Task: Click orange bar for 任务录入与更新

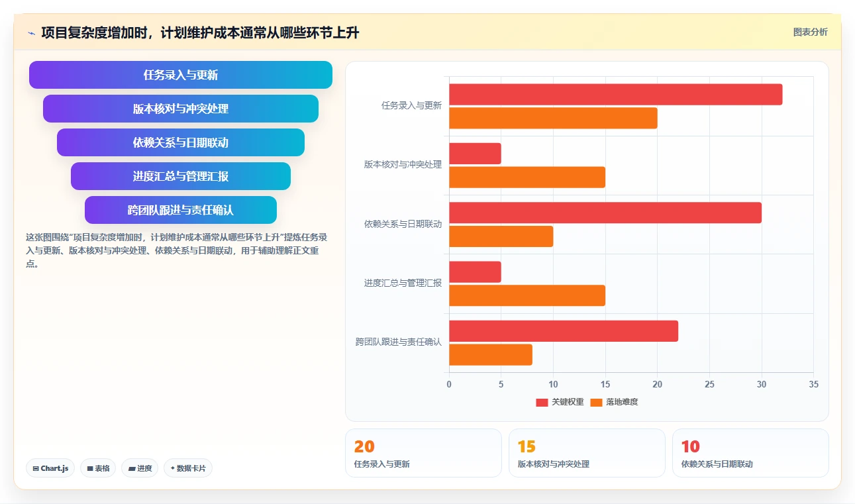Action: (553, 118)
